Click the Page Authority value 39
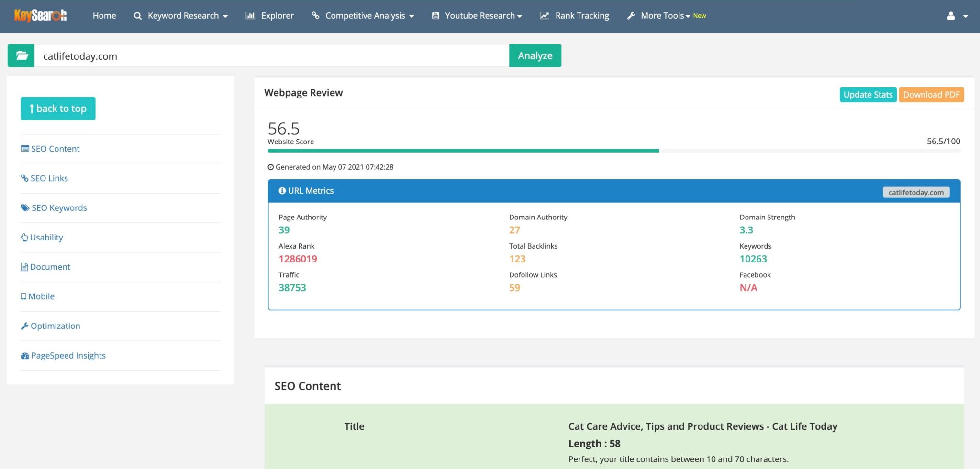Screen dimensions: 980x469 tap(284, 230)
